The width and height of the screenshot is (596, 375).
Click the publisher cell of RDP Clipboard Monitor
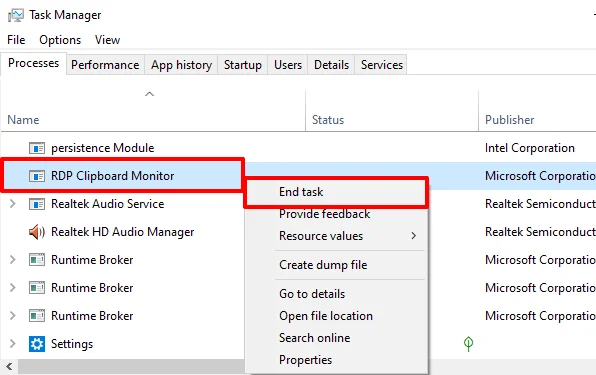click(x=540, y=176)
